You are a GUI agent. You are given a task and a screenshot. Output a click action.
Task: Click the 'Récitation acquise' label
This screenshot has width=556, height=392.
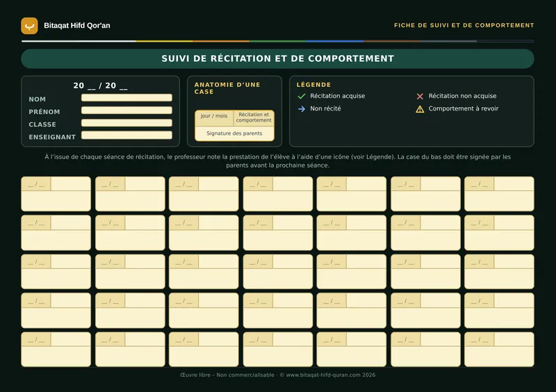(x=338, y=96)
